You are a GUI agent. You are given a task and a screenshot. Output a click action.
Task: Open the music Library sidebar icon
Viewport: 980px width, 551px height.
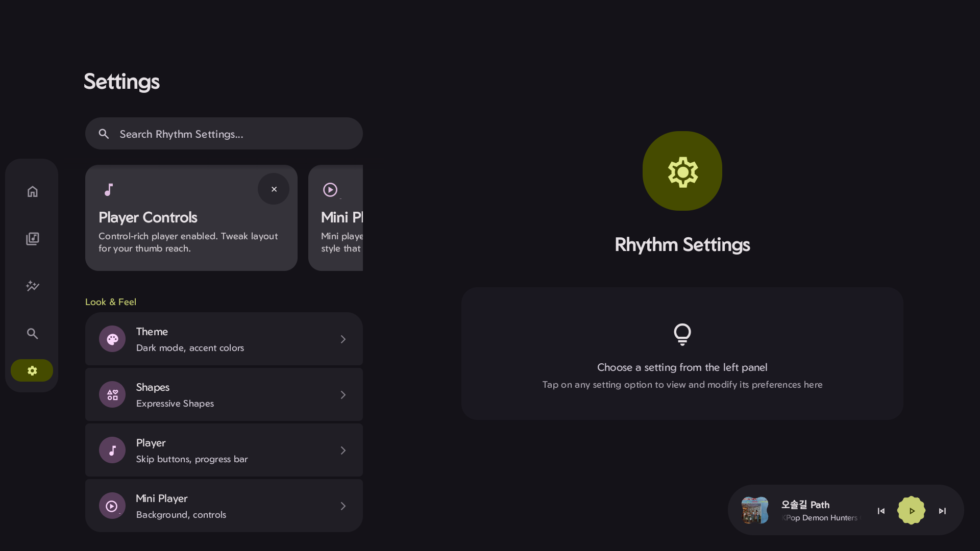tap(32, 239)
